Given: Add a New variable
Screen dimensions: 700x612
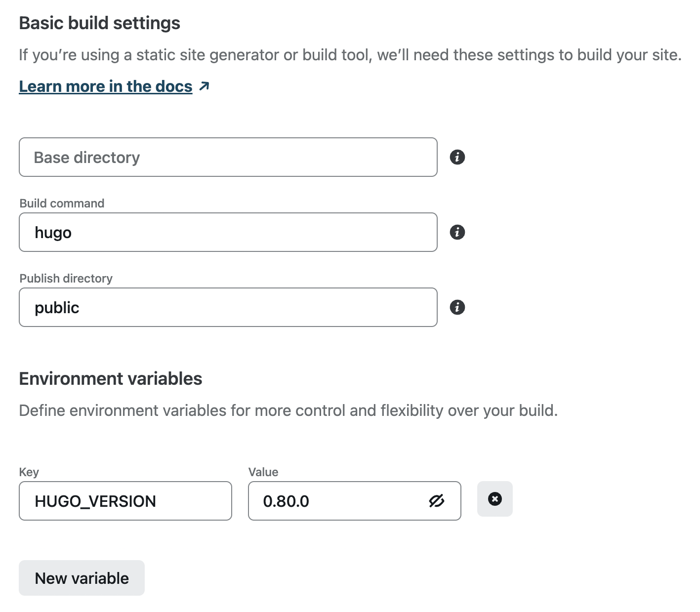Looking at the screenshot, I should point(82,578).
